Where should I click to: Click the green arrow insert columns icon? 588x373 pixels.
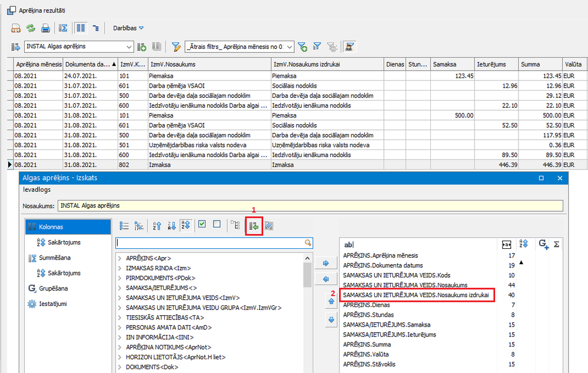[x=254, y=226]
